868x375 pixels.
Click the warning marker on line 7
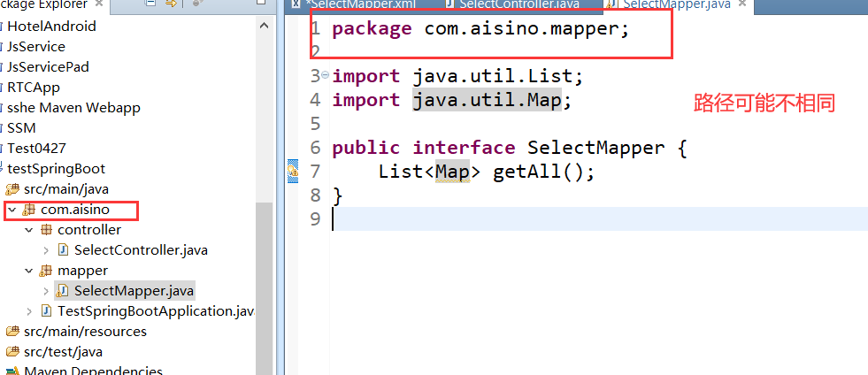point(293,171)
